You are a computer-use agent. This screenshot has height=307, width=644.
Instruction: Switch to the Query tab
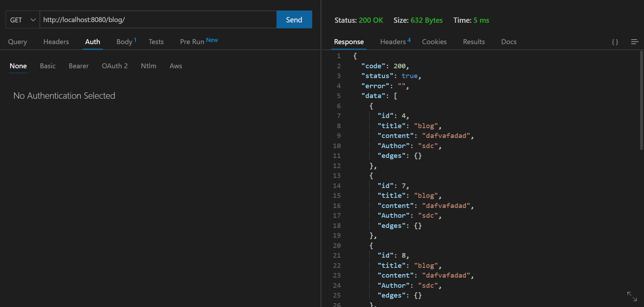coord(17,42)
